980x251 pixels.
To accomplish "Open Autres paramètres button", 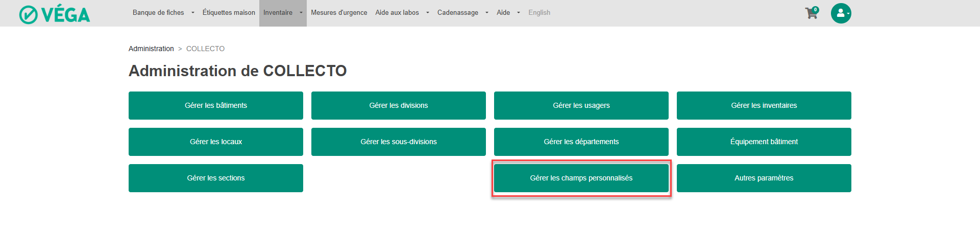I will tap(764, 178).
